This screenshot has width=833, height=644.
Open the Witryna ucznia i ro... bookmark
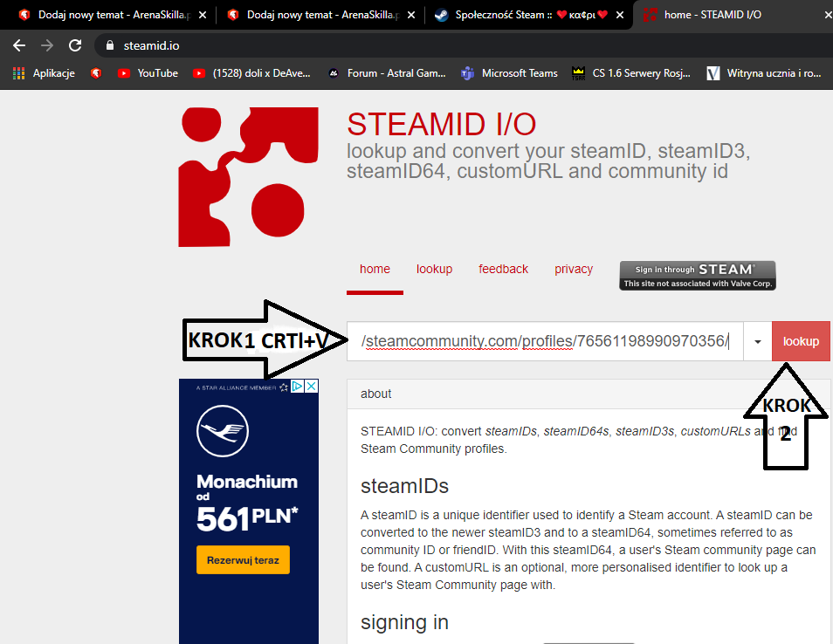pos(764,73)
